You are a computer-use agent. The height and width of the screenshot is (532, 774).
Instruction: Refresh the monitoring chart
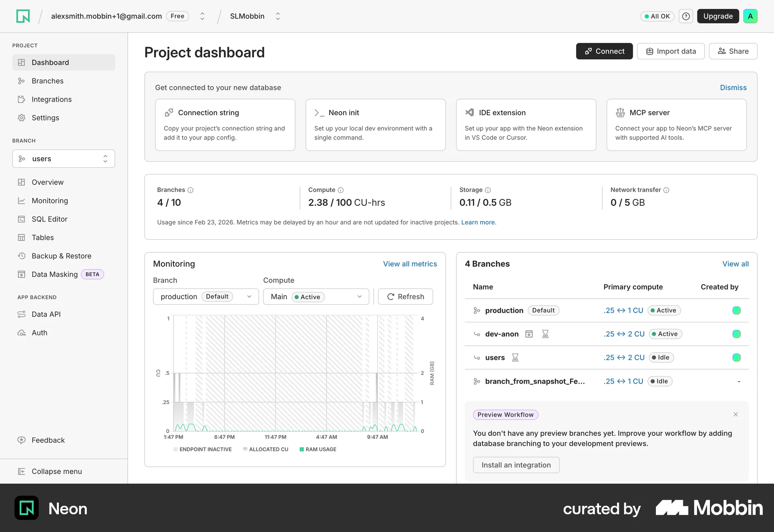(x=406, y=297)
